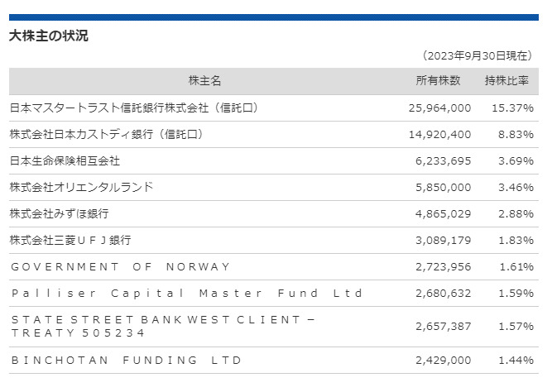Image resolution: width=552 pixels, height=392 pixels.
Task: Click the 3.46% shareholding ratio
Action: coord(516,187)
